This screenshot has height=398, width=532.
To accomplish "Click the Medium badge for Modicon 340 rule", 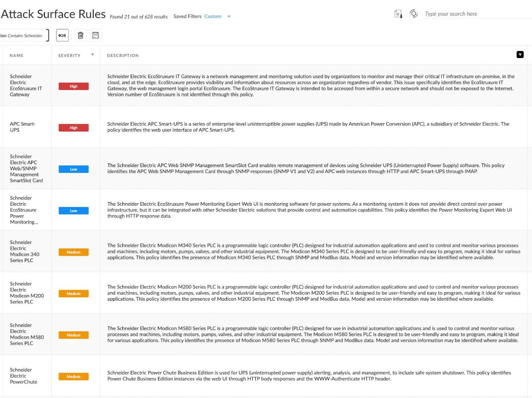I will click(74, 252).
